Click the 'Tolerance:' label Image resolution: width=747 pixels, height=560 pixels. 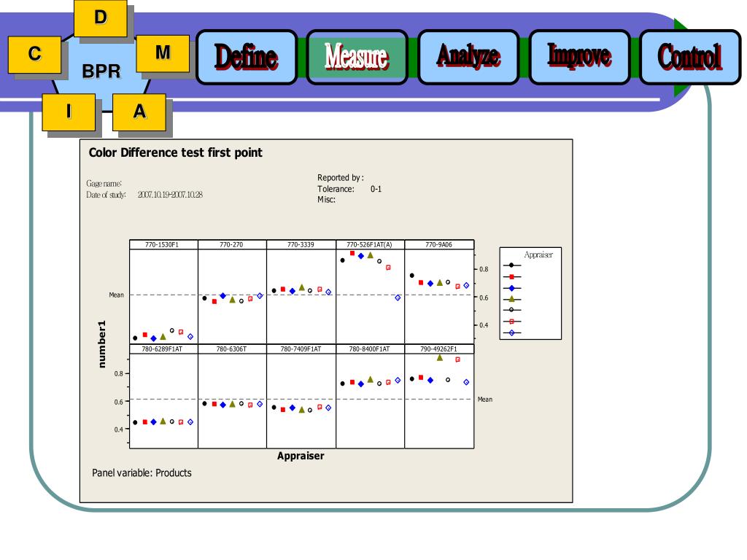pyautogui.click(x=336, y=189)
